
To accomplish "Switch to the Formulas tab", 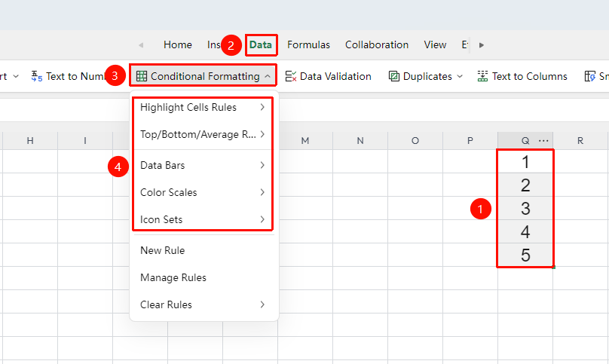I will click(x=308, y=45).
